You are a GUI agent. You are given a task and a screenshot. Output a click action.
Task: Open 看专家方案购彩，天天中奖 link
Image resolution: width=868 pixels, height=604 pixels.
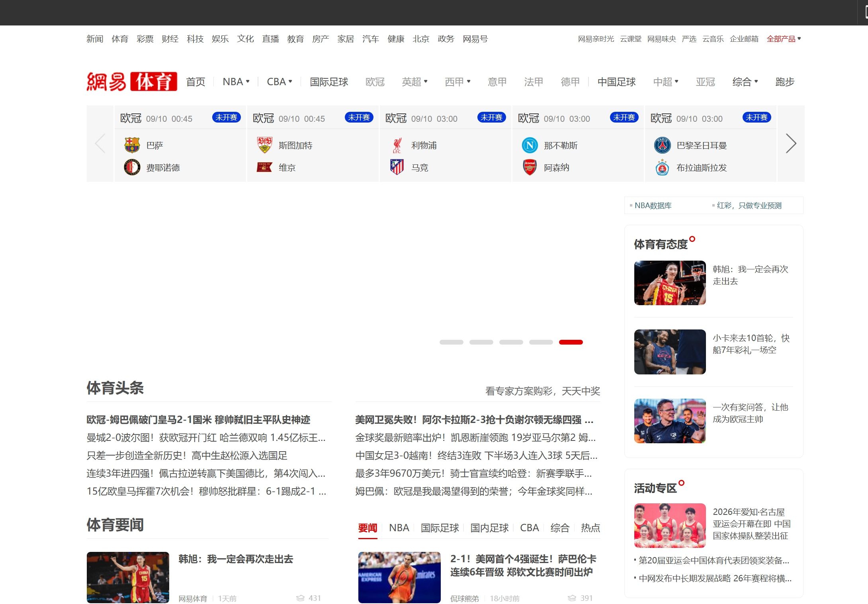543,391
